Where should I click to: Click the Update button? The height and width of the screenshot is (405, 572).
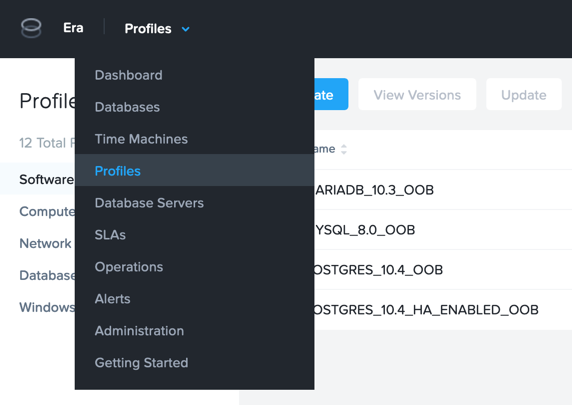(x=523, y=94)
